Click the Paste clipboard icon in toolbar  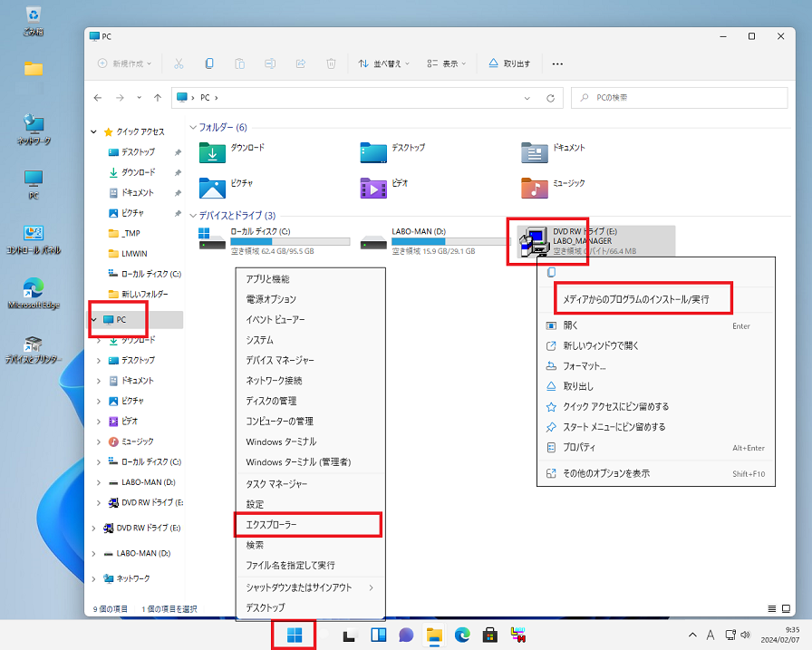(240, 63)
